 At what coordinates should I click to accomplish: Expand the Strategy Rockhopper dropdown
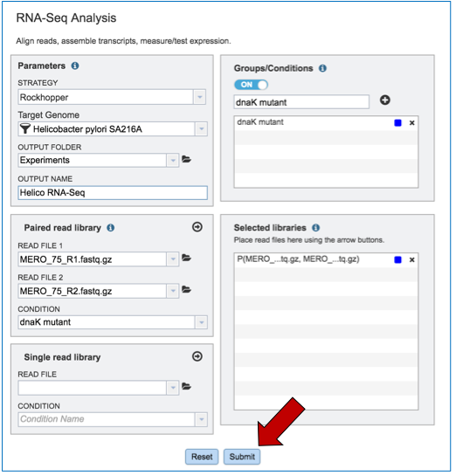click(x=200, y=97)
